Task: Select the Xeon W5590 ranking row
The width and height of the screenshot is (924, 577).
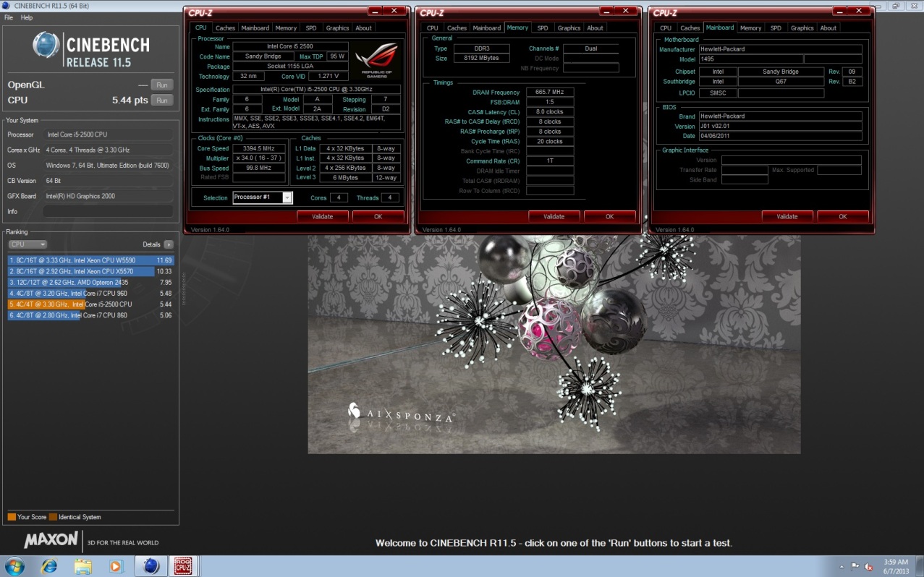Action: [91, 260]
